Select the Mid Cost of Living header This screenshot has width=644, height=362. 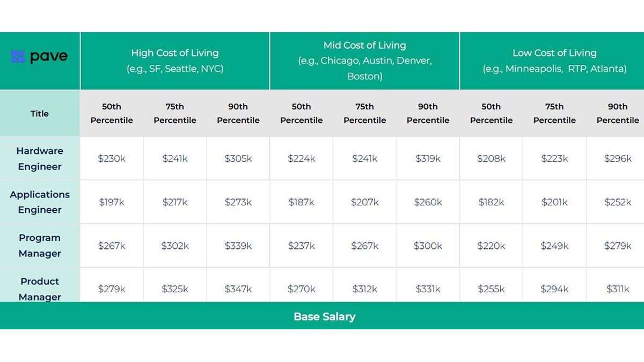tap(365, 61)
